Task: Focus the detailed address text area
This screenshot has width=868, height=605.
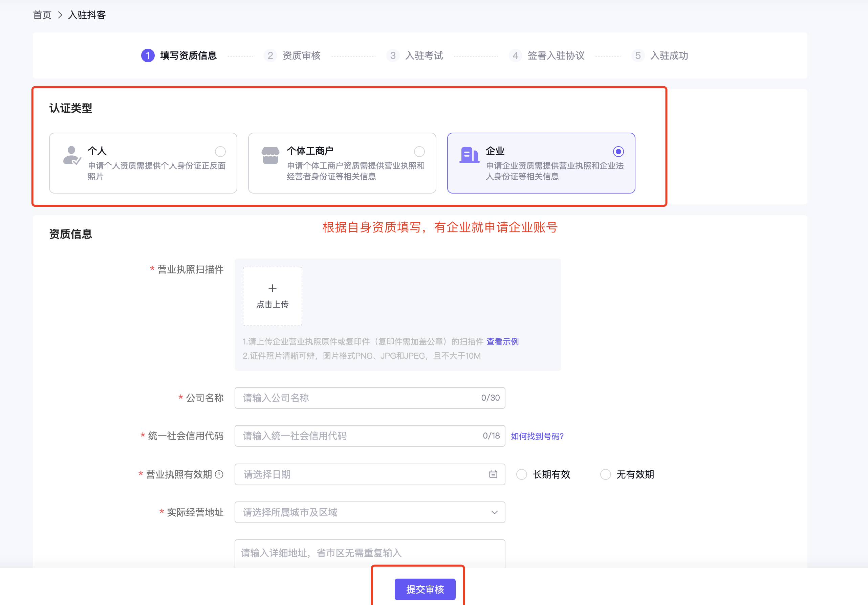Action: (370, 554)
